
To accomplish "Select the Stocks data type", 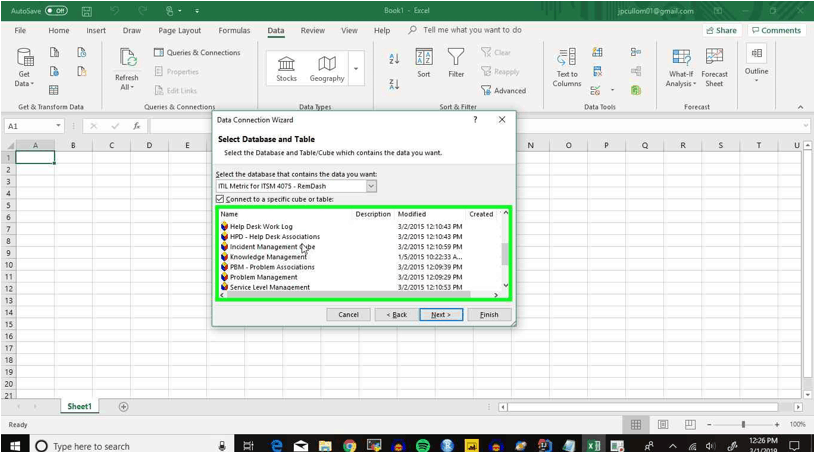I will pyautogui.click(x=286, y=69).
